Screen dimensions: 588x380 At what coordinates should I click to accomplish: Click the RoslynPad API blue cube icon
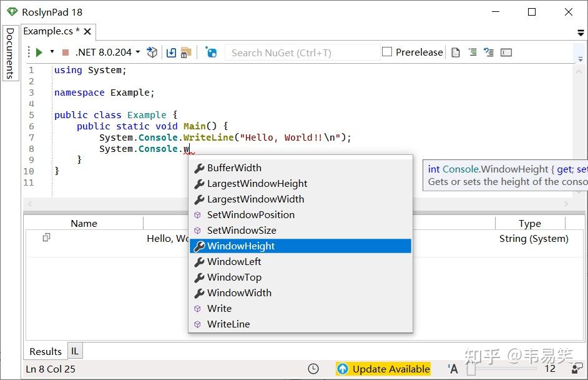point(211,52)
